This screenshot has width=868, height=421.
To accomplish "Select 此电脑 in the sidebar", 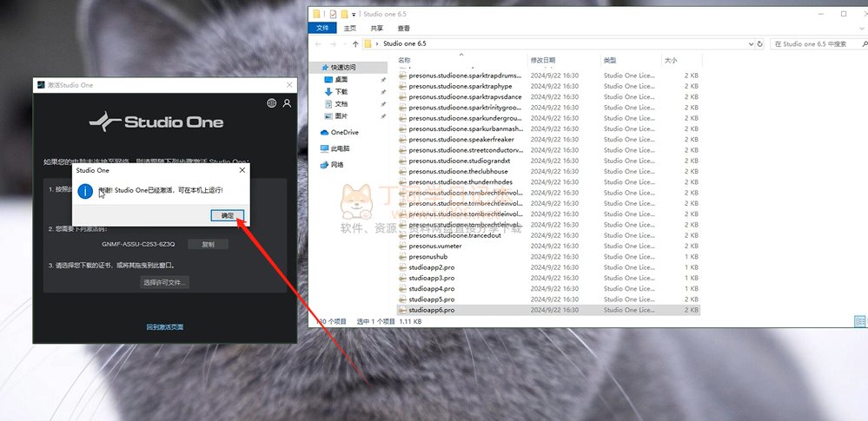I will click(x=341, y=149).
